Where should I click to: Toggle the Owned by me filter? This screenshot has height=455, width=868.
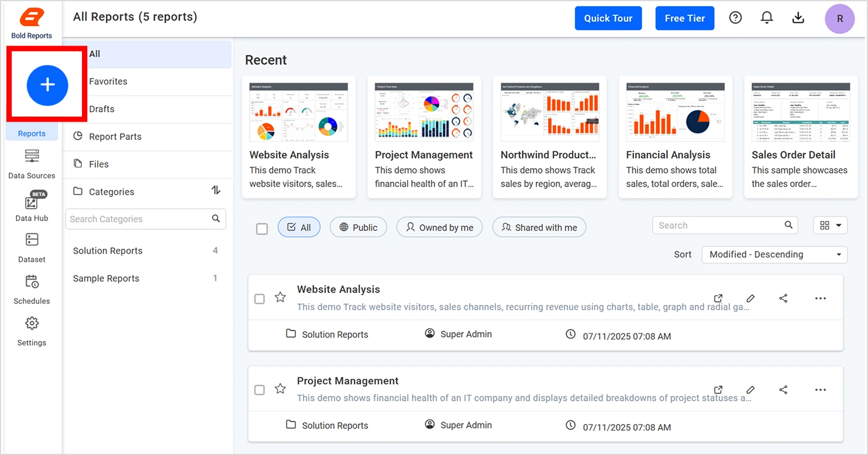click(439, 227)
